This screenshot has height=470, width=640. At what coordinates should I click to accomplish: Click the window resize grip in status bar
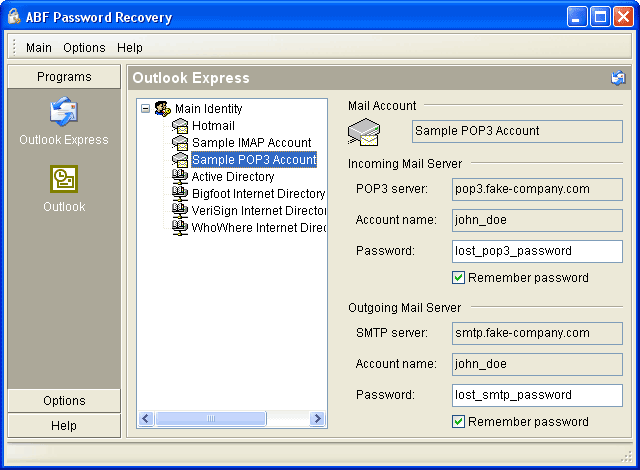pos(626,457)
